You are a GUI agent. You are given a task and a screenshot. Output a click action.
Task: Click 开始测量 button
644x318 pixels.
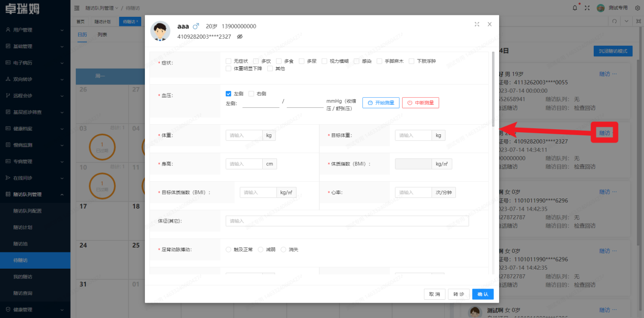pyautogui.click(x=381, y=103)
